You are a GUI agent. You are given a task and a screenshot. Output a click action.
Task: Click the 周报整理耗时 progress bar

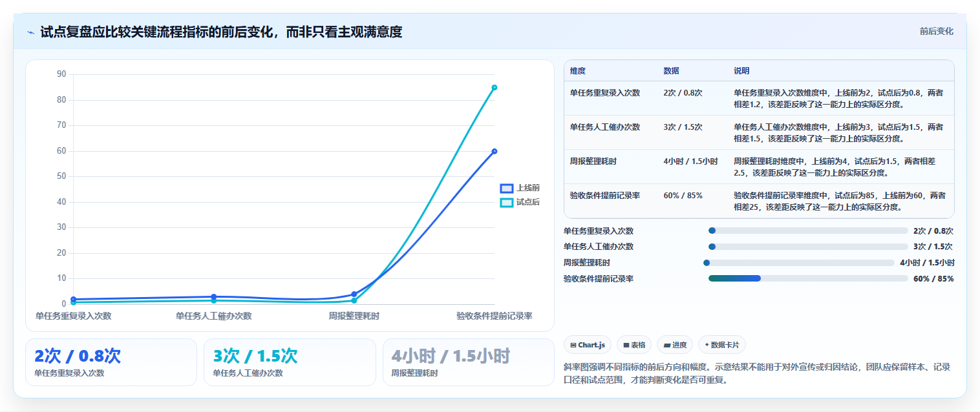[x=798, y=263]
